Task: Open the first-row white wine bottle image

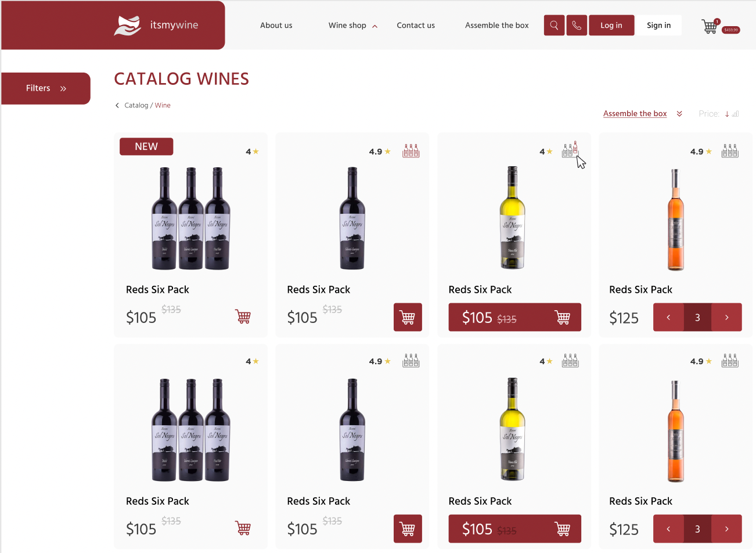Action: click(512, 218)
